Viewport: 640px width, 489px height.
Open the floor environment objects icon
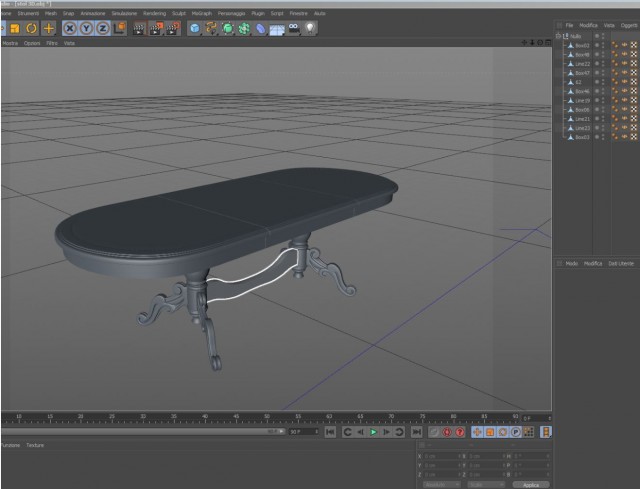click(277, 29)
